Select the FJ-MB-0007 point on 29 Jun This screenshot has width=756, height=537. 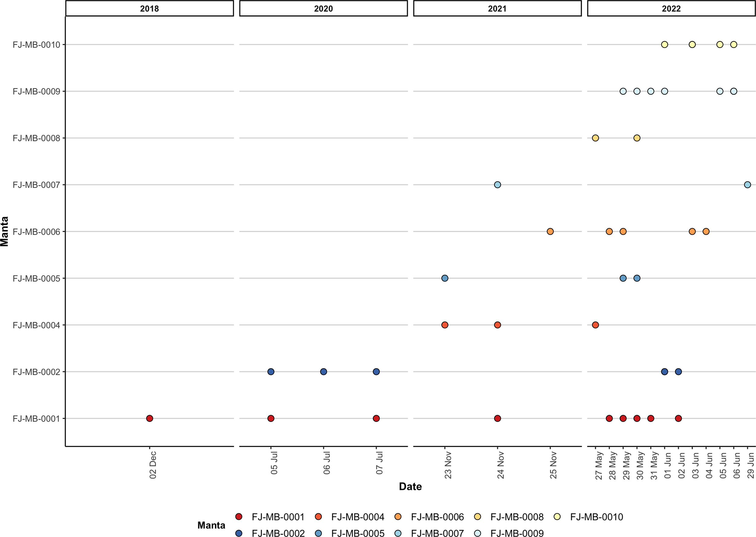[748, 185]
